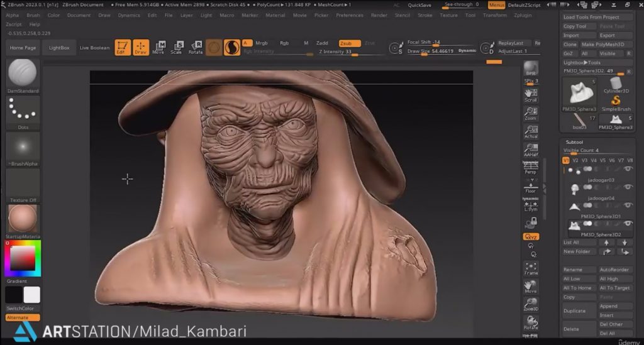Select V2 visibility set tab

[575, 160]
